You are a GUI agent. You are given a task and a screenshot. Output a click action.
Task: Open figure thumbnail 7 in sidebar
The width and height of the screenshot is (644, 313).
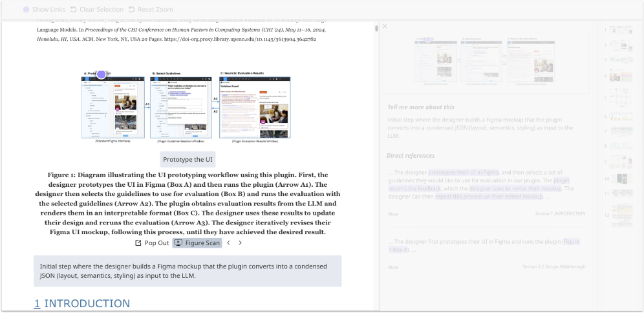click(x=621, y=131)
